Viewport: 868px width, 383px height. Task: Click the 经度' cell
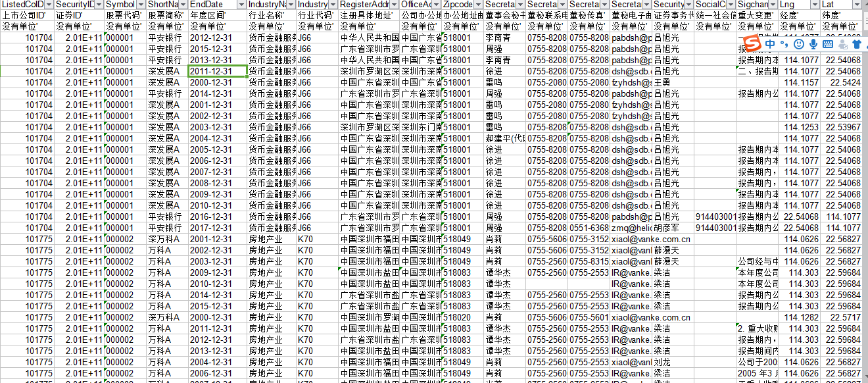point(800,16)
